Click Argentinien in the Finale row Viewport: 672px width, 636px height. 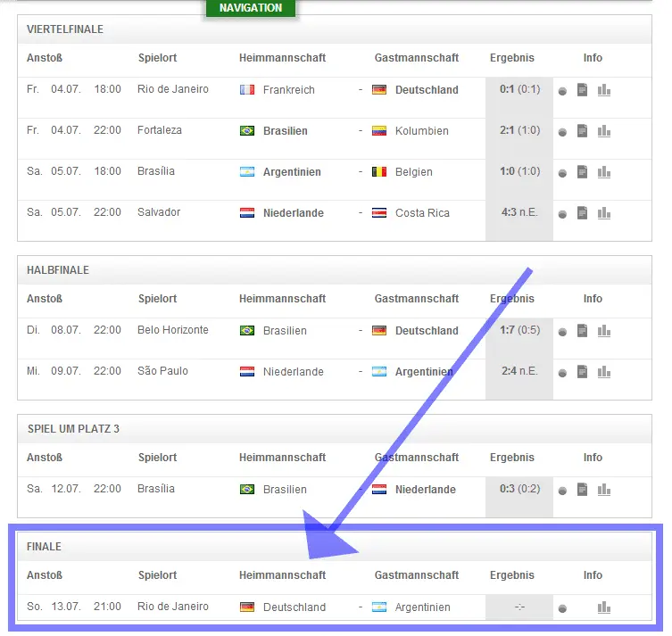[422, 607]
